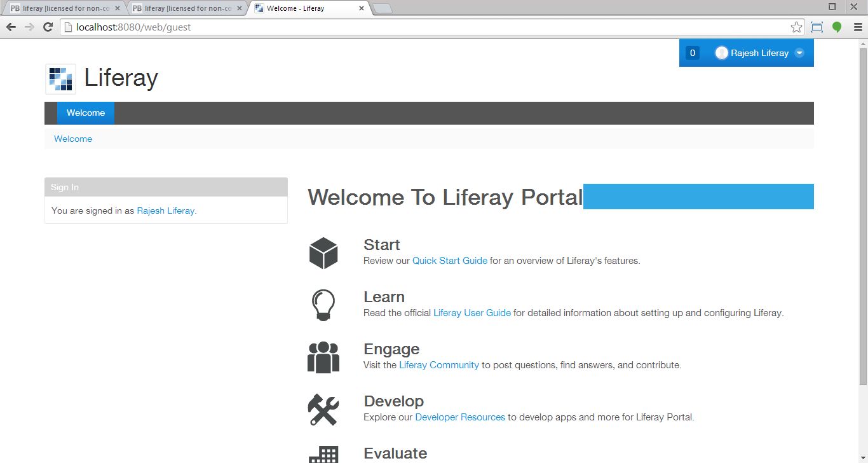Image resolution: width=868 pixels, height=463 pixels.
Task: Click the green speech bubble extension icon
Action: [x=836, y=27]
